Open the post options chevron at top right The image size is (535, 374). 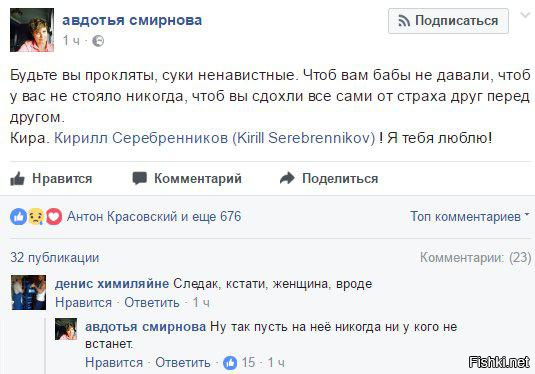tap(525, 15)
